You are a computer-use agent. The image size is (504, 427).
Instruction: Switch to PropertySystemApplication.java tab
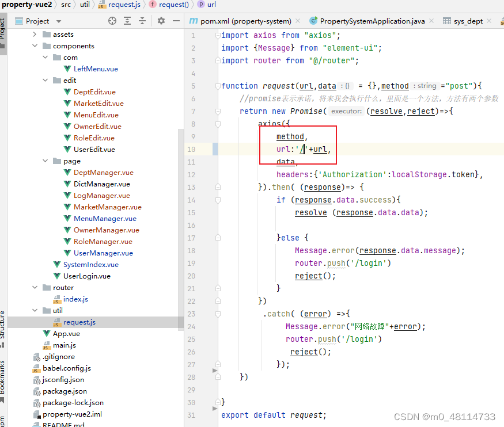pos(372,21)
